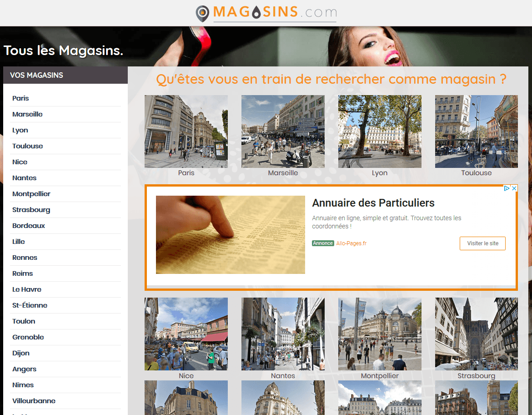The height and width of the screenshot is (415, 532).
Task: Click the Nantes caption under its photo
Action: (283, 375)
